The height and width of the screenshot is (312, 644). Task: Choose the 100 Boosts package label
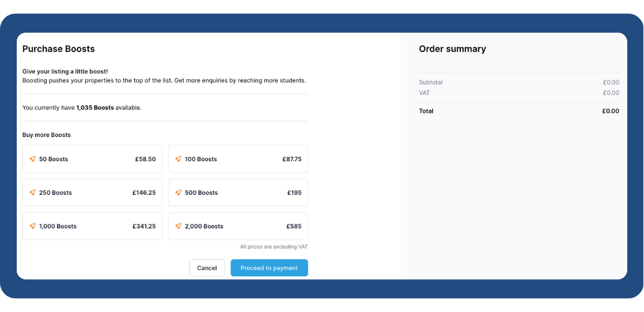coord(201,159)
